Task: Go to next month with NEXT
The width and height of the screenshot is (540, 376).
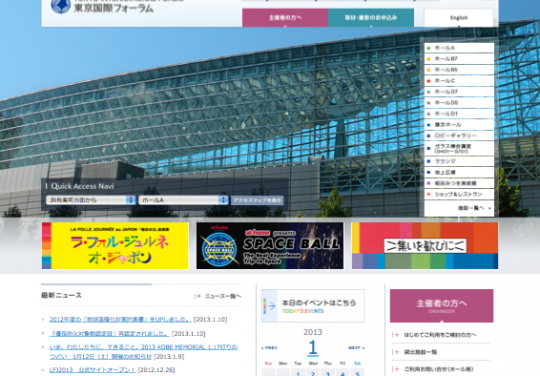Action: pyautogui.click(x=356, y=348)
